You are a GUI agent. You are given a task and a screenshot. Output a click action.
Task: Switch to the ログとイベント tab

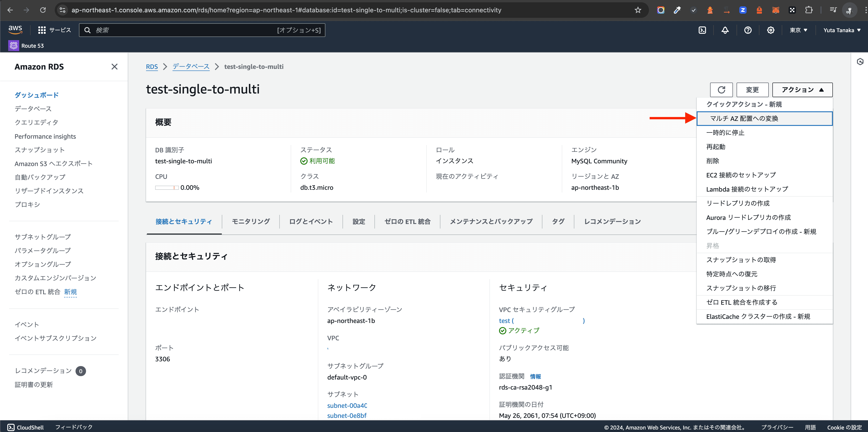coord(311,221)
